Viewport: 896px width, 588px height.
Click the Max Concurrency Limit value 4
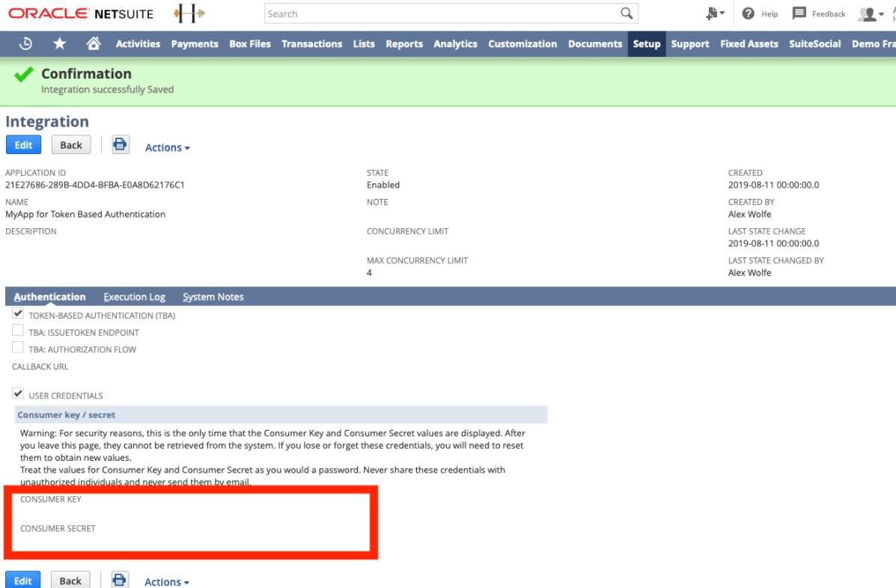[x=369, y=272]
